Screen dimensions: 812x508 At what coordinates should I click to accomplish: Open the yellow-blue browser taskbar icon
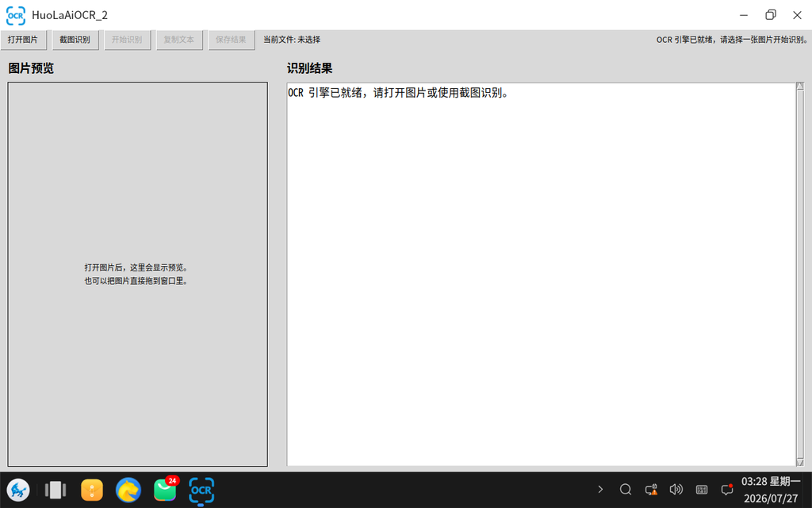[x=128, y=490]
